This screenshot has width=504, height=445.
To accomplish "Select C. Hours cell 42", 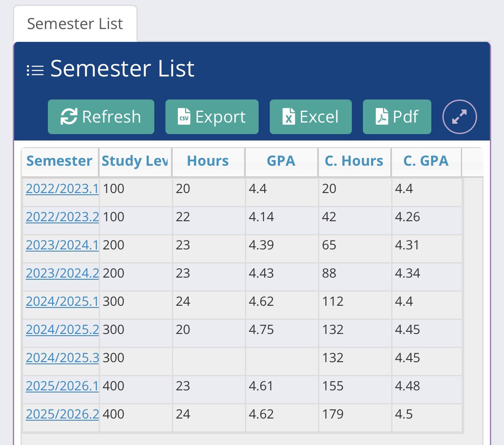I will pyautogui.click(x=355, y=220).
